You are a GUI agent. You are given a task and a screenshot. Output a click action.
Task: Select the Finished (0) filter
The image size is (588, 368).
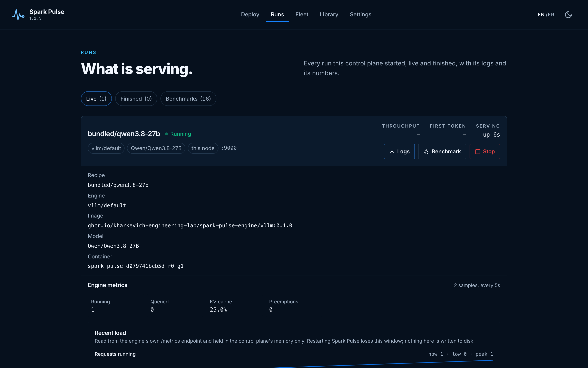click(x=136, y=99)
